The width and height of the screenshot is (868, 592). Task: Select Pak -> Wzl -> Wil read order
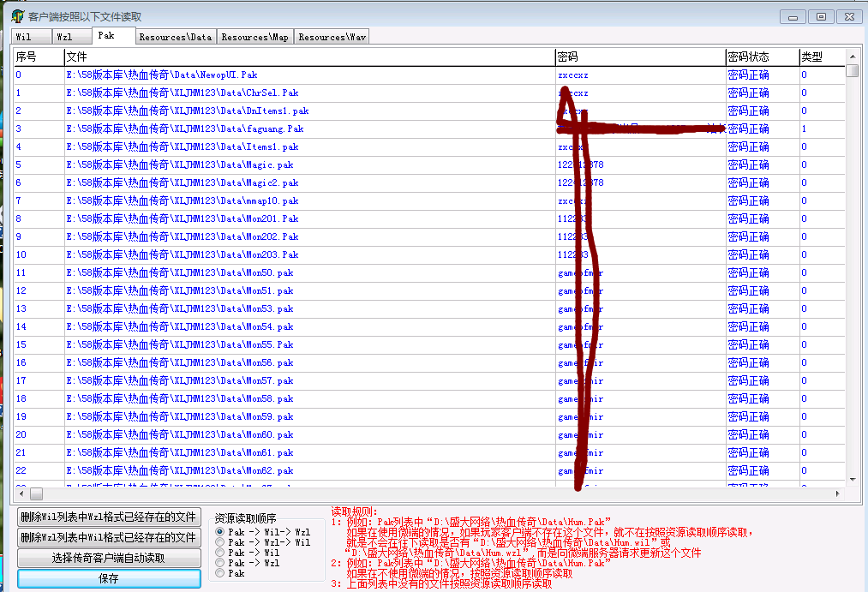coord(262,542)
